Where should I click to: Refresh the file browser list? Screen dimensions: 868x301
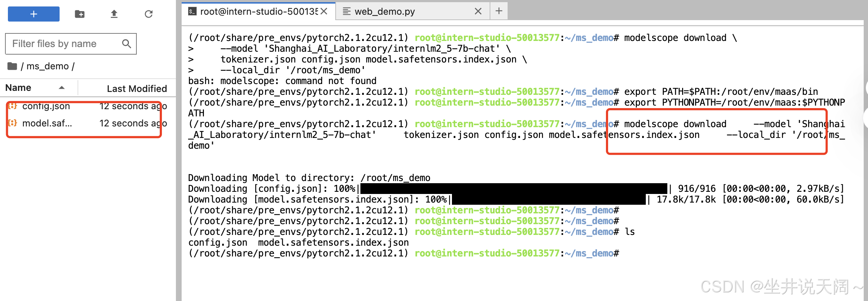[149, 14]
